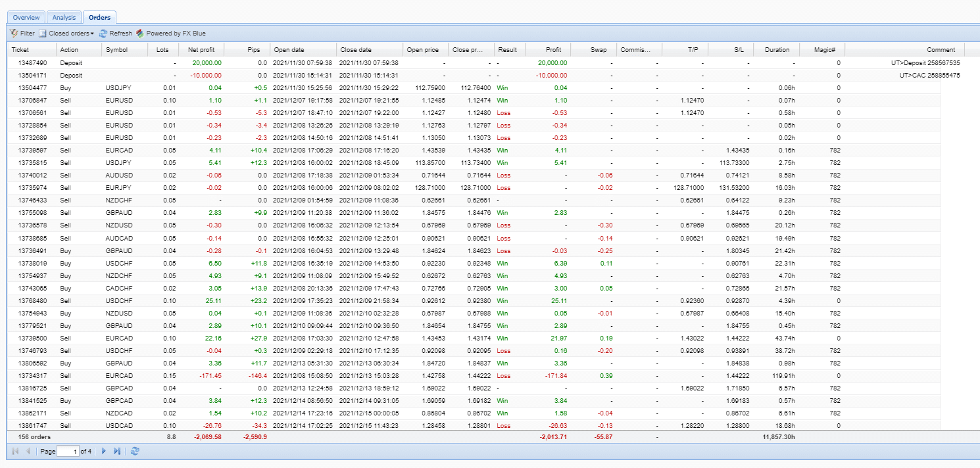Select ticket number 13754943
Screen dimensions: 980x468
[32, 313]
